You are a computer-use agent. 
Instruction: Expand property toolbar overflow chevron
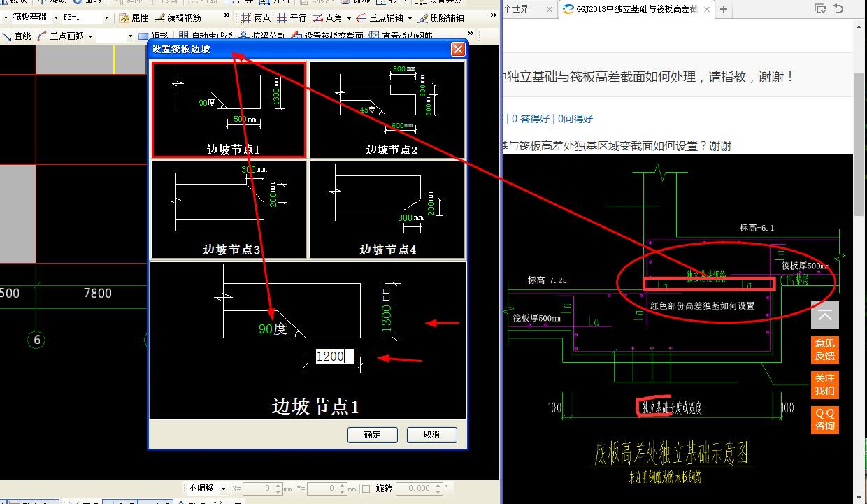tap(227, 16)
